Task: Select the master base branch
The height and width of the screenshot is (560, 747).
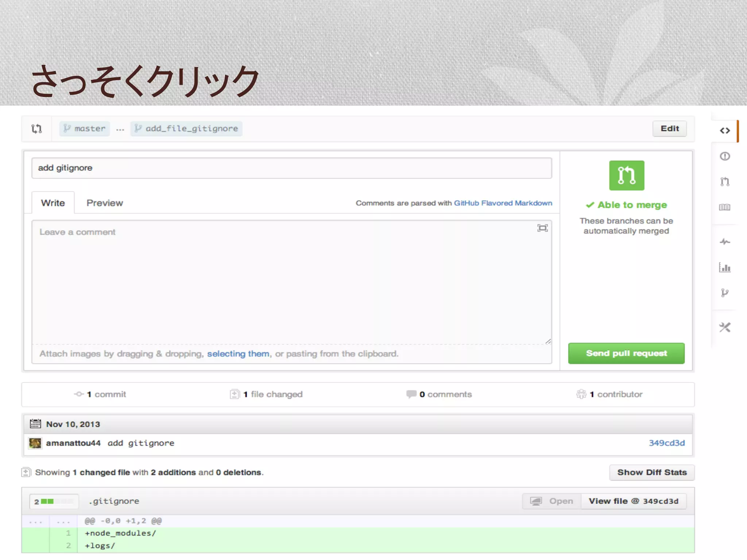Action: [x=85, y=129]
